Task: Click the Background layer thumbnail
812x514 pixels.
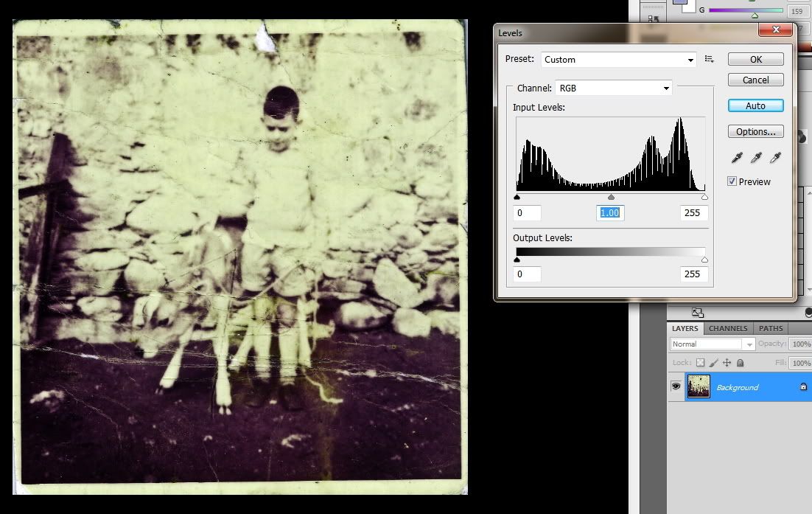Action: (x=699, y=386)
